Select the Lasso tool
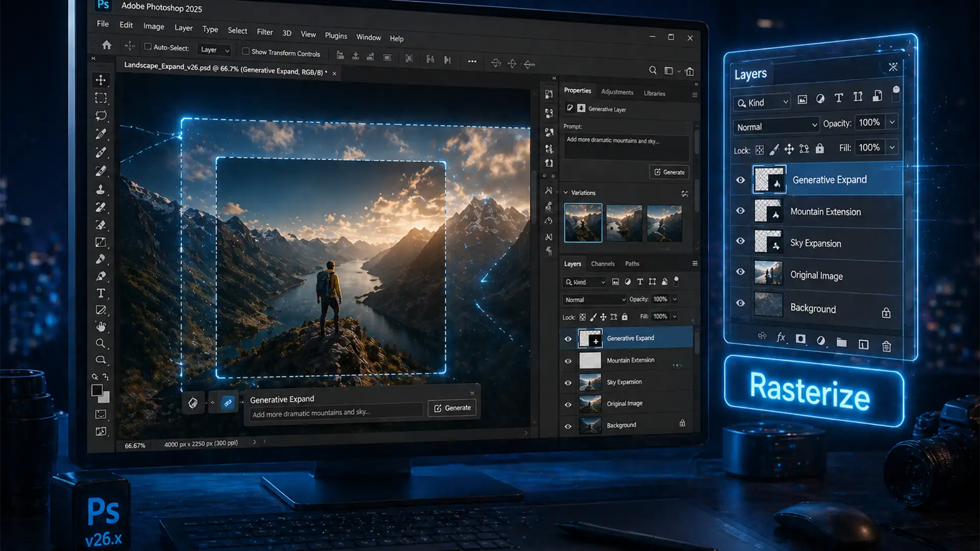Viewport: 980px width, 551px height. tap(101, 115)
